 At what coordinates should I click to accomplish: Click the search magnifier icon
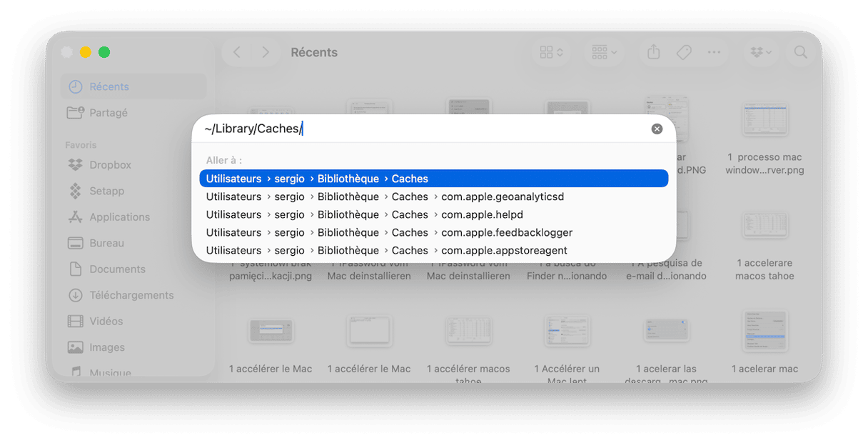[x=801, y=52]
